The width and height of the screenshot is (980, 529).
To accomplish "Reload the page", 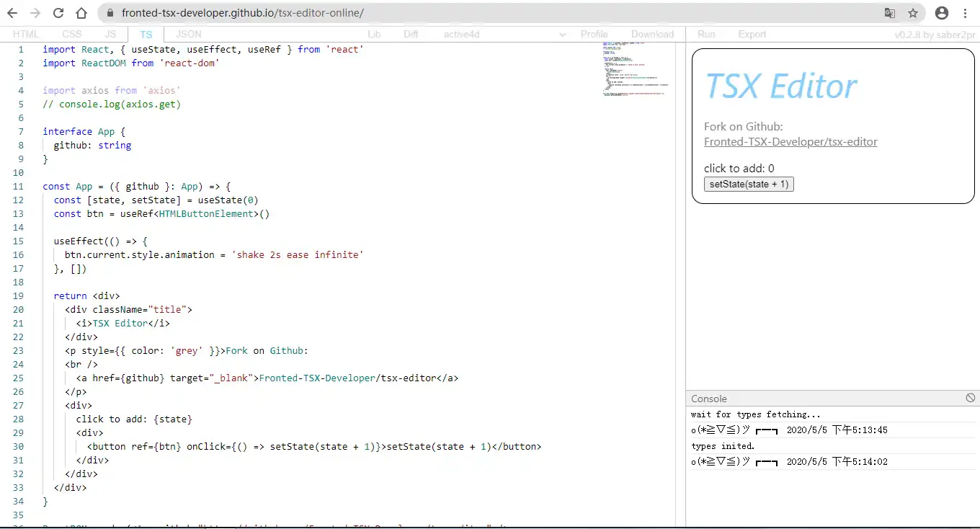I will pyautogui.click(x=58, y=13).
